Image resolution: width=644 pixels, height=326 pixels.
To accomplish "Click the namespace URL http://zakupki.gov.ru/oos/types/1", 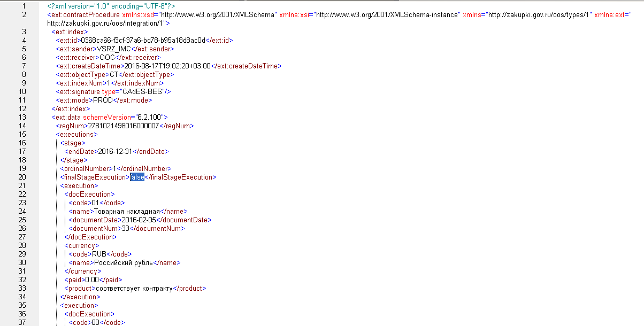I will (x=540, y=14).
